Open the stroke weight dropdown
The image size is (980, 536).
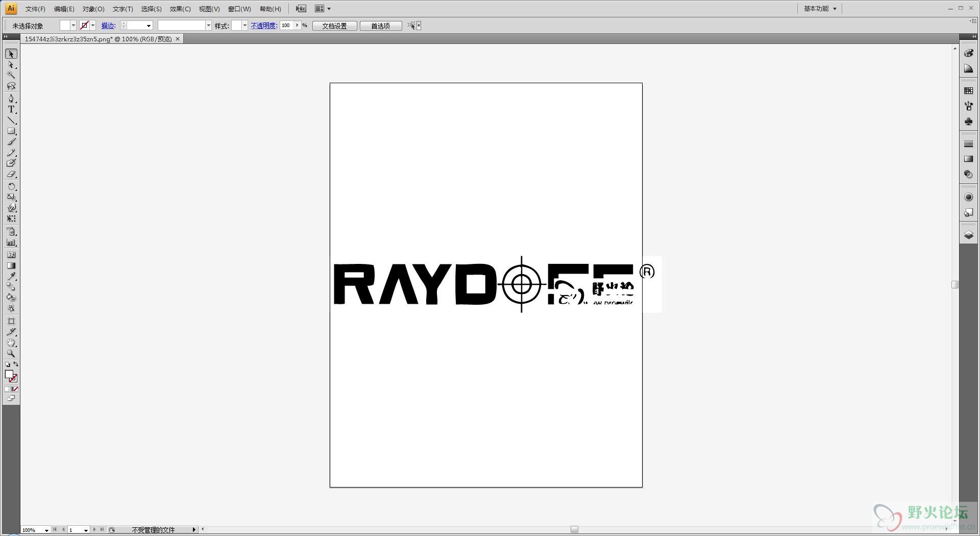pos(149,26)
